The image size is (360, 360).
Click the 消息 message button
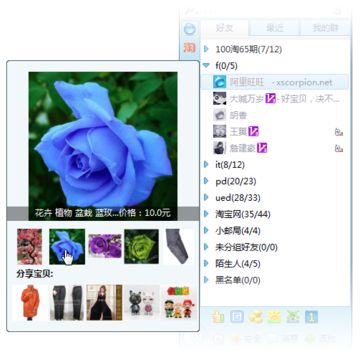click(284, 339)
